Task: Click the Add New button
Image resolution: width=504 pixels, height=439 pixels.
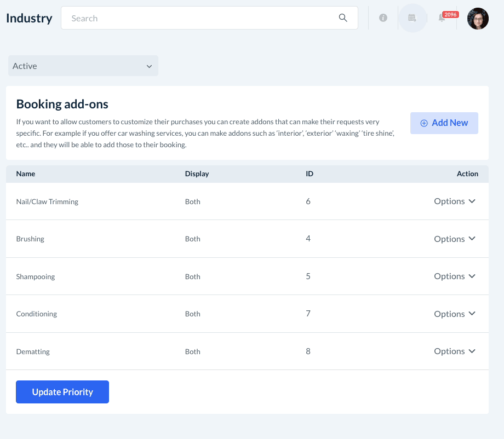Action: tap(444, 123)
